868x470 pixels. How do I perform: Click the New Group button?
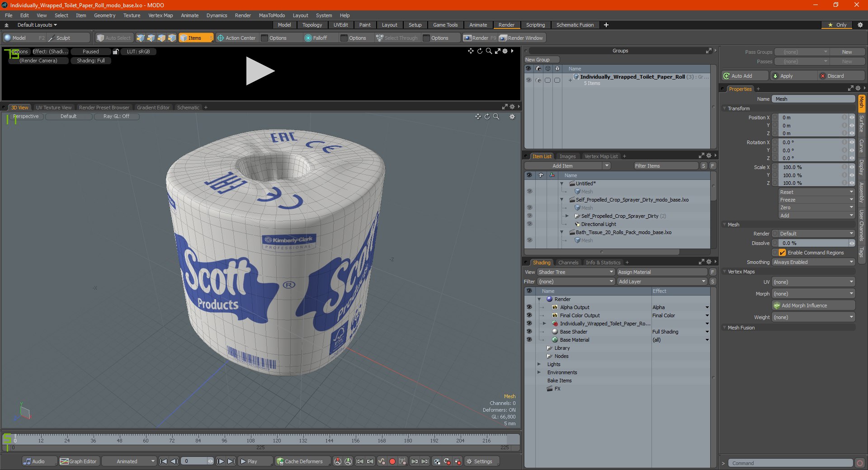tap(542, 60)
